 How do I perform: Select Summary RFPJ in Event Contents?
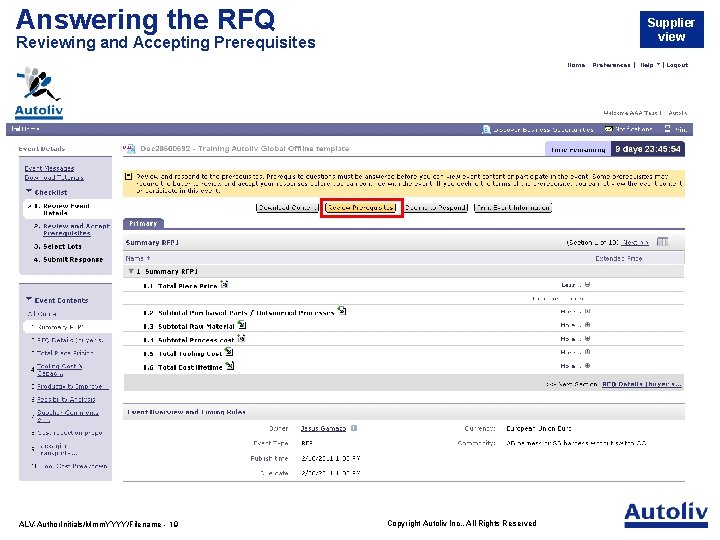pyautogui.click(x=61, y=327)
